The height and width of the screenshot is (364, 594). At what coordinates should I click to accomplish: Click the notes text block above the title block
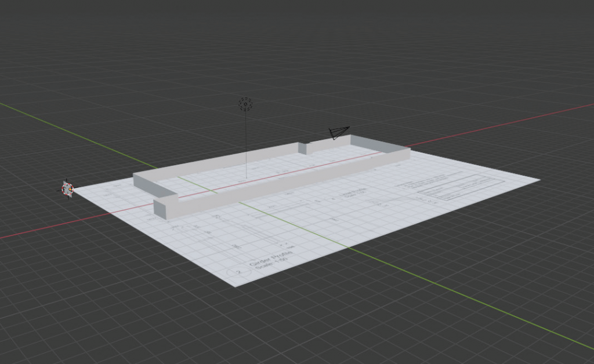point(429,181)
